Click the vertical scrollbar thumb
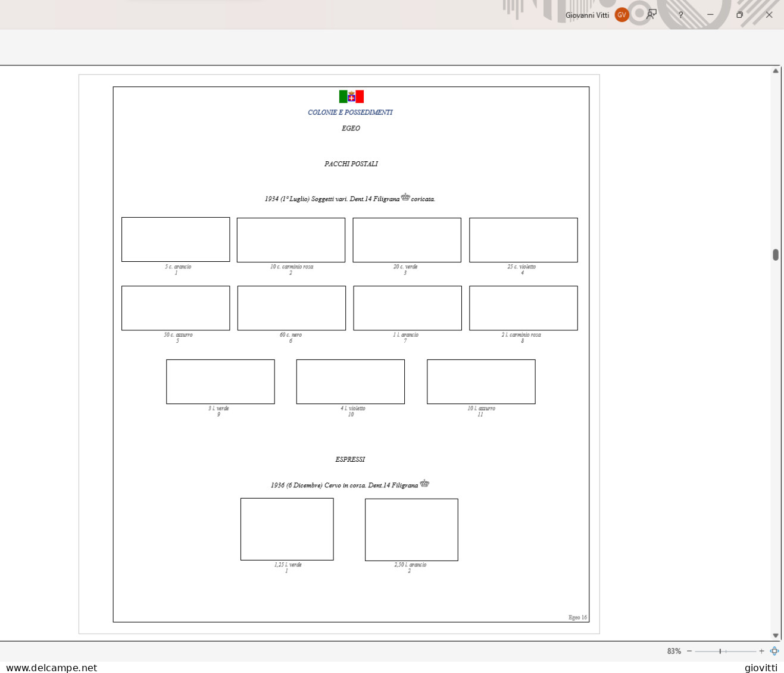 776,255
